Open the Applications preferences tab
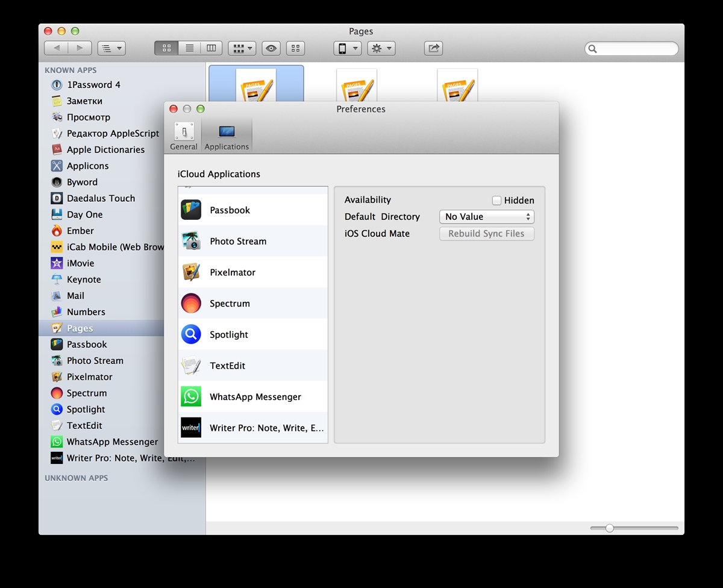This screenshot has height=588, width=723. (227, 136)
